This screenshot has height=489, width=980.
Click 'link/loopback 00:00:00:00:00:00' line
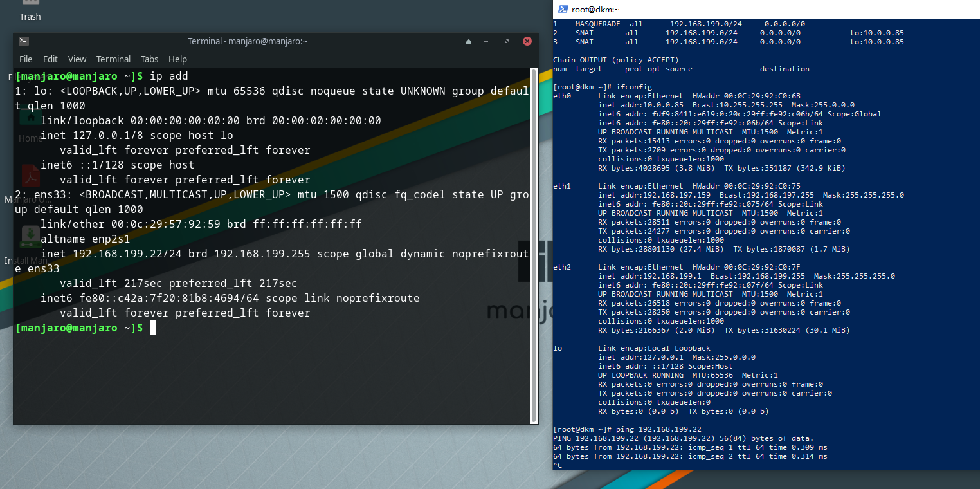tap(211, 120)
